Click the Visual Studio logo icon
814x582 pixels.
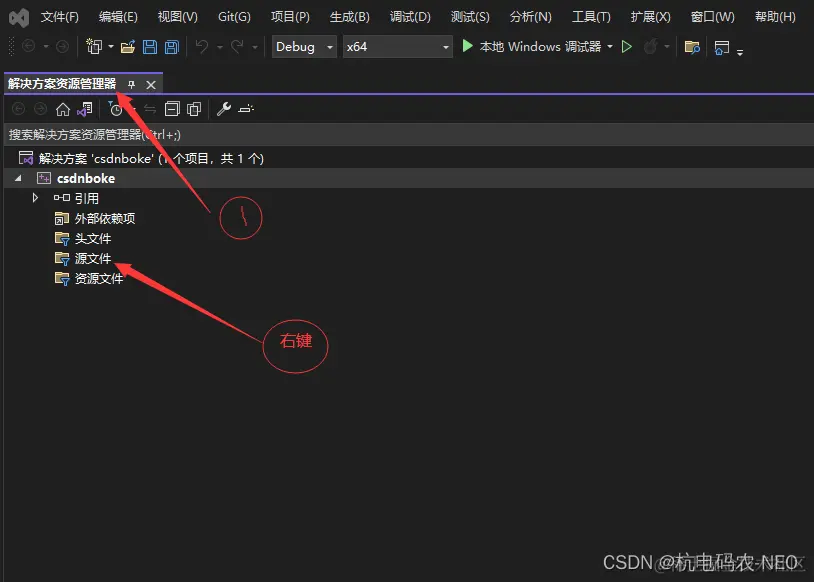(19, 18)
